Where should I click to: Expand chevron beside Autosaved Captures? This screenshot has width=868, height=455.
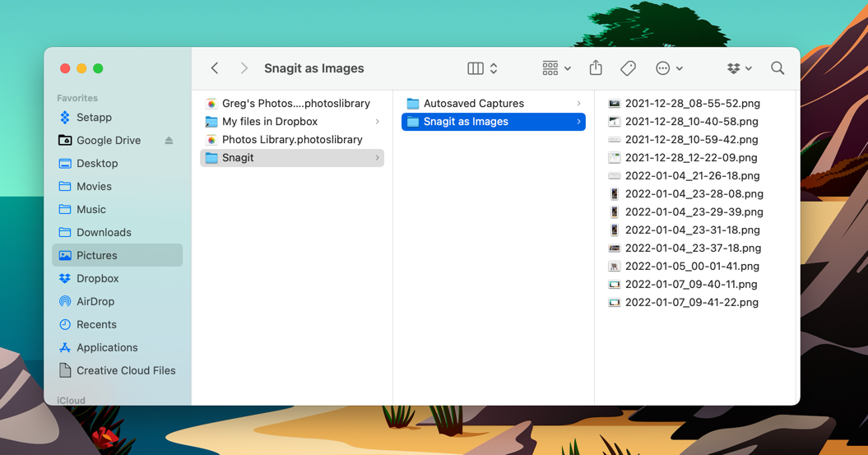[579, 104]
